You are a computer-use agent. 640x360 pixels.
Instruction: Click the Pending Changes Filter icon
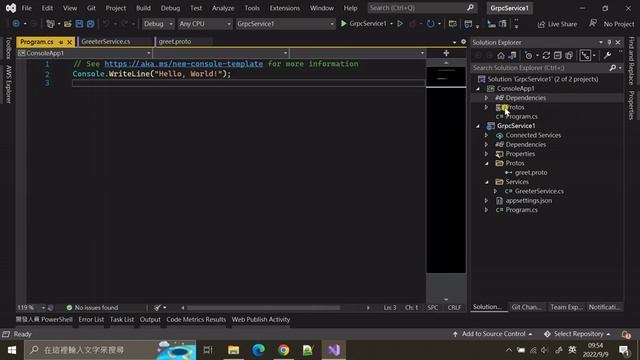tap(529, 56)
